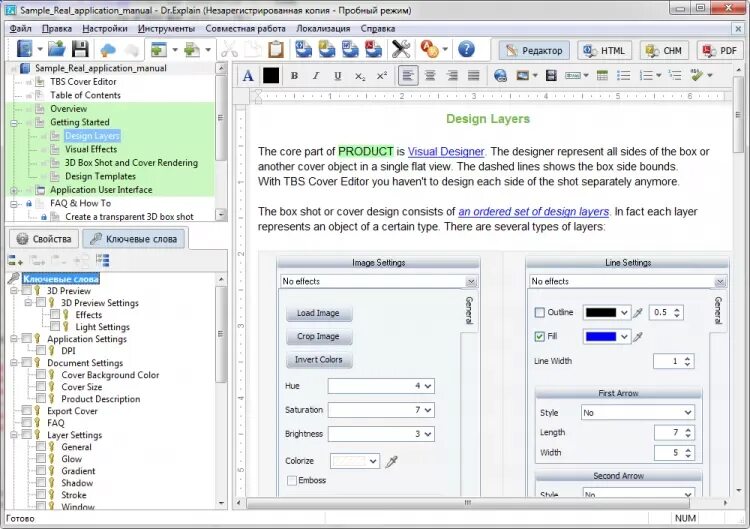
Task: Click the export to CHM toolbar icon
Action: [x=327, y=49]
